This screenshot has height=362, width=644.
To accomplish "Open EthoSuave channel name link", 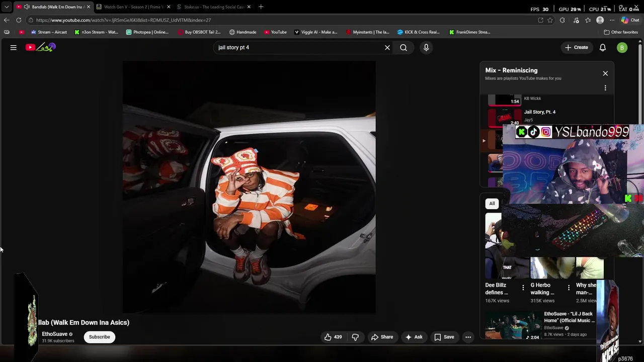I will click(x=54, y=334).
